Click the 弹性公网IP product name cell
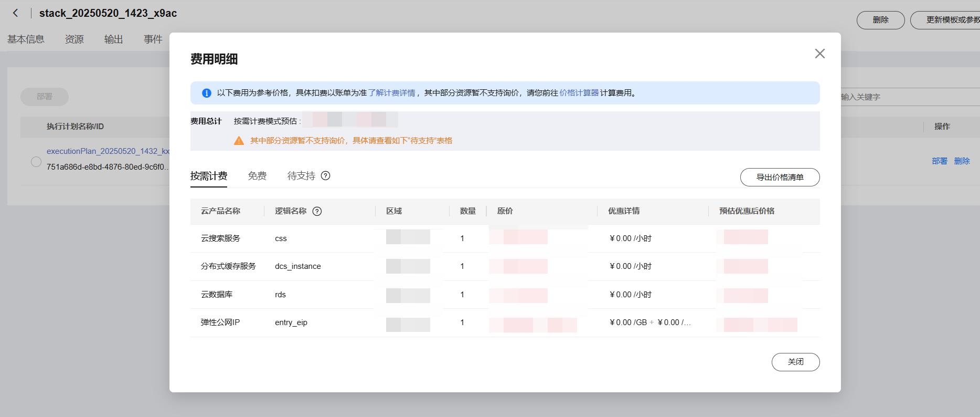Image resolution: width=980 pixels, height=417 pixels. 220,322
